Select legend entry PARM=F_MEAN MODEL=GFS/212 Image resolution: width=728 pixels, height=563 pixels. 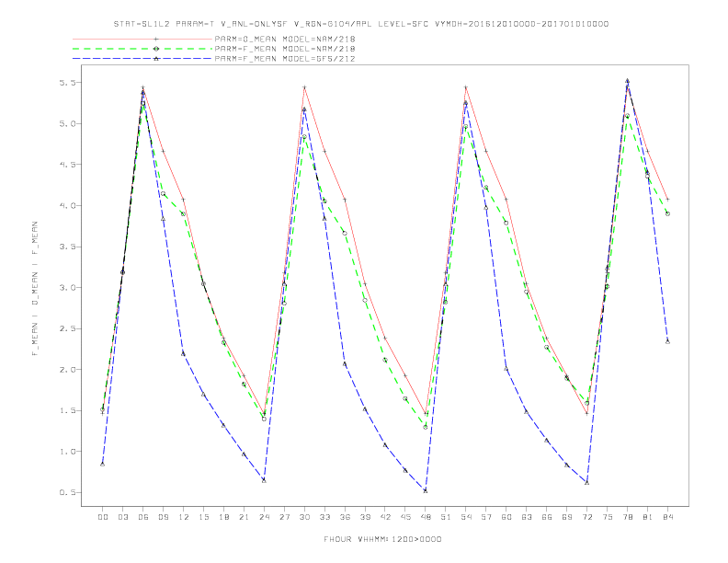285,59
